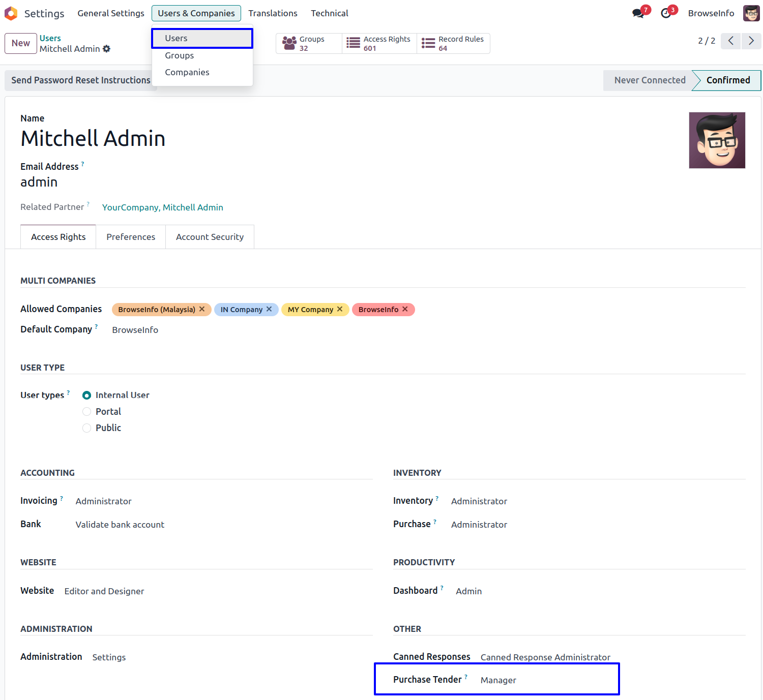Switch to Access Rights tab
Image resolution: width=763 pixels, height=700 pixels.
[58, 237]
